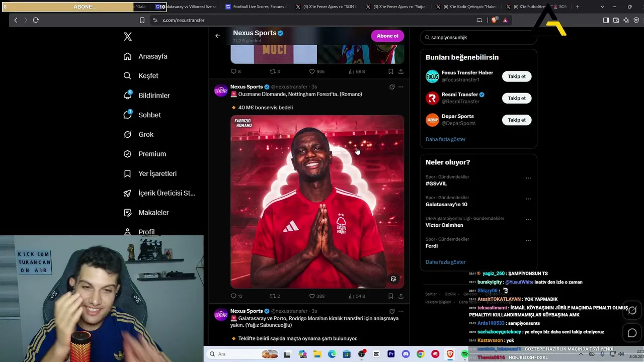Click the sampiyonsunbjk search field
Screen dimensions: 644x362
[478, 37]
